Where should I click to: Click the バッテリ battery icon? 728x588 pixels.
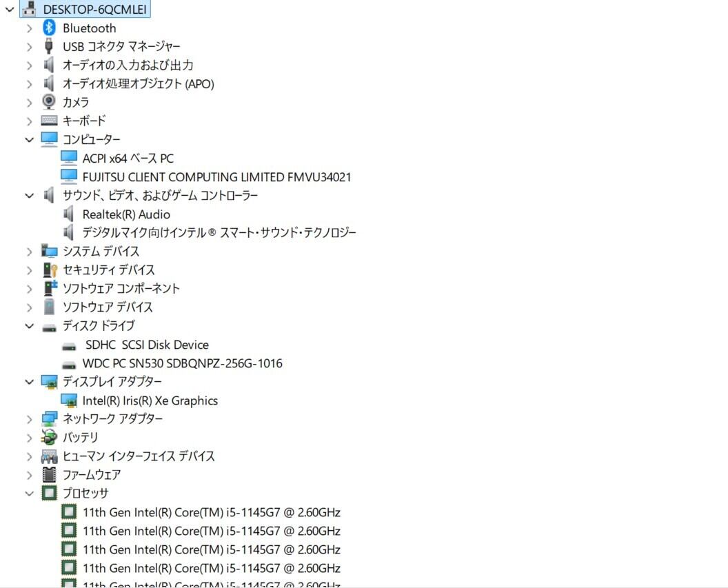click(49, 437)
